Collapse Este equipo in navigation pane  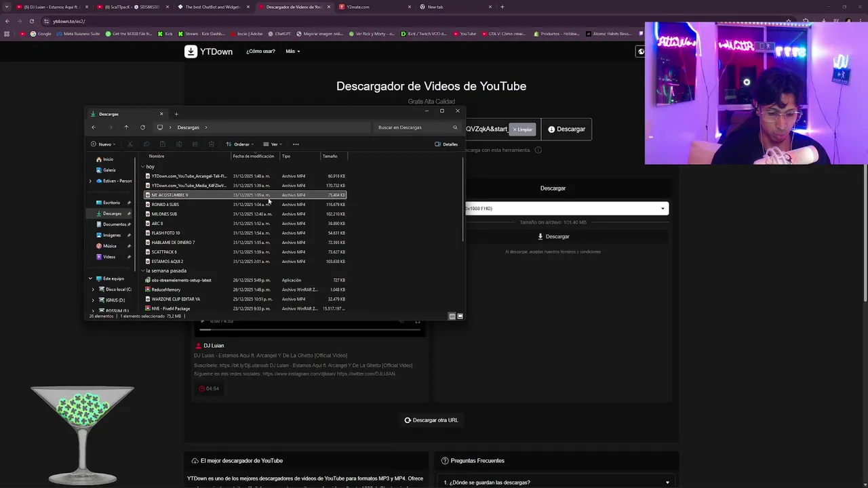[x=90, y=279]
